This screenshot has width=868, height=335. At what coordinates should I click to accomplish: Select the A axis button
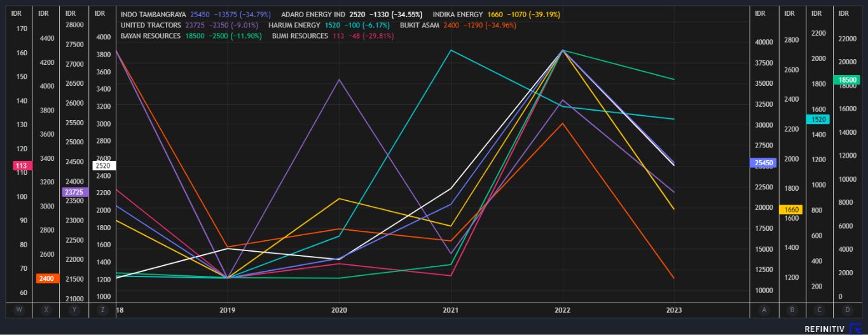click(x=764, y=310)
